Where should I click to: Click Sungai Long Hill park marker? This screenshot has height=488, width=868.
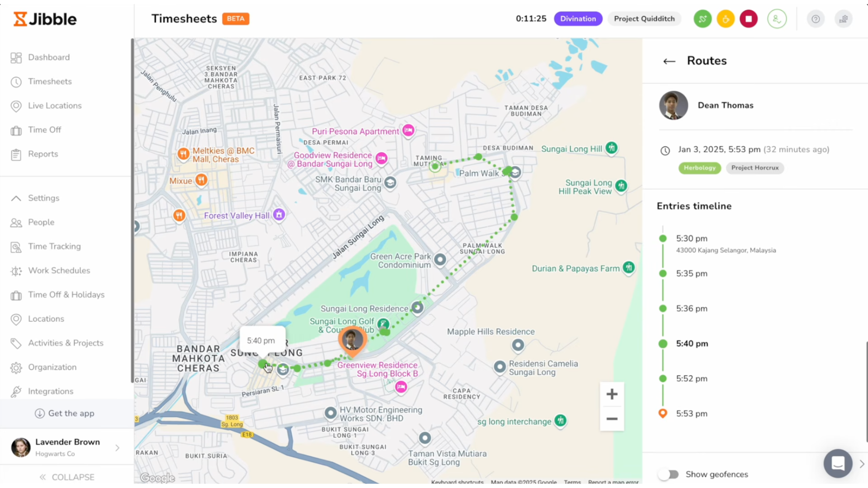tap(612, 148)
